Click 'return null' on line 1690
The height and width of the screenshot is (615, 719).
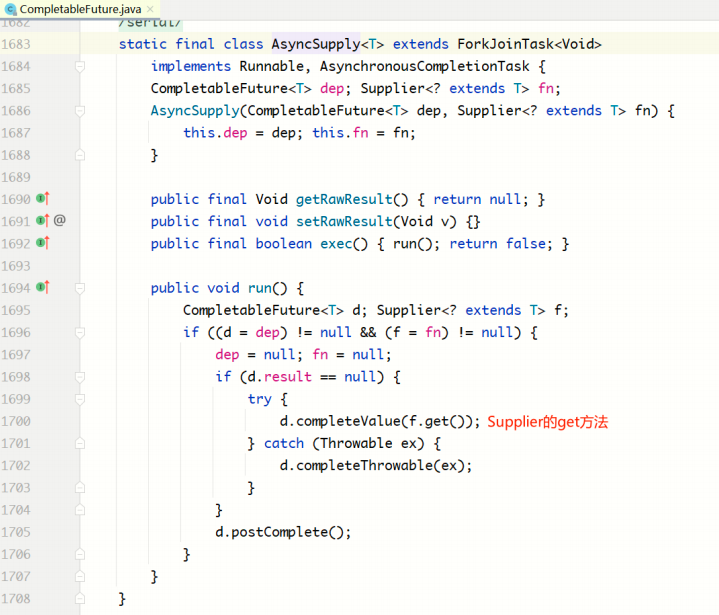(x=477, y=199)
